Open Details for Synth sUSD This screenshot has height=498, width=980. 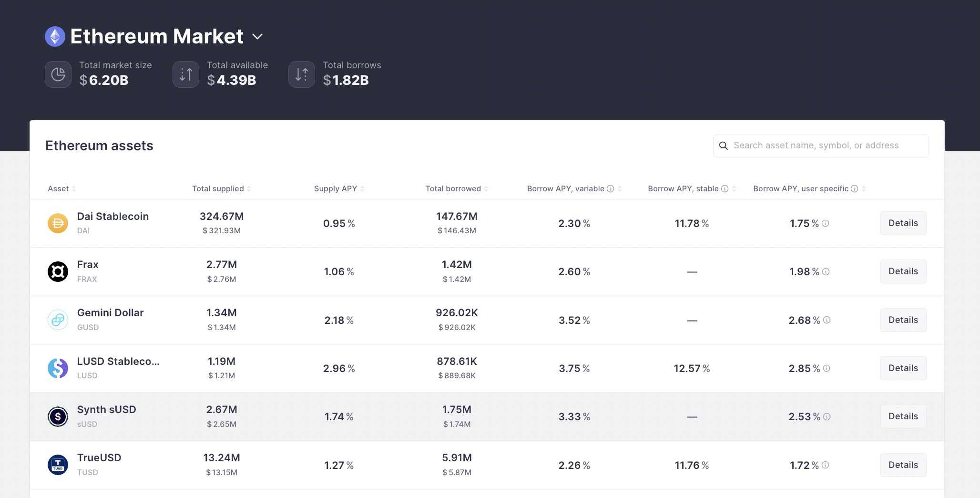[903, 416]
